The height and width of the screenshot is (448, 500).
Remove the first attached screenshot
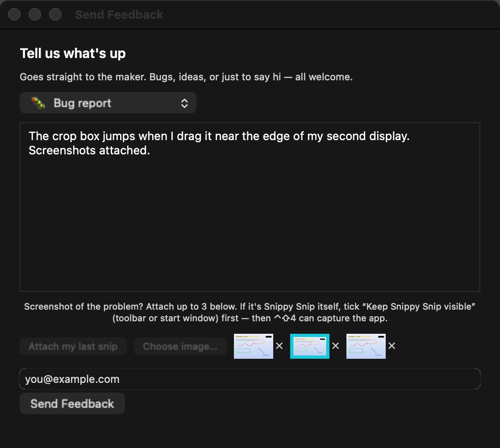(x=279, y=346)
